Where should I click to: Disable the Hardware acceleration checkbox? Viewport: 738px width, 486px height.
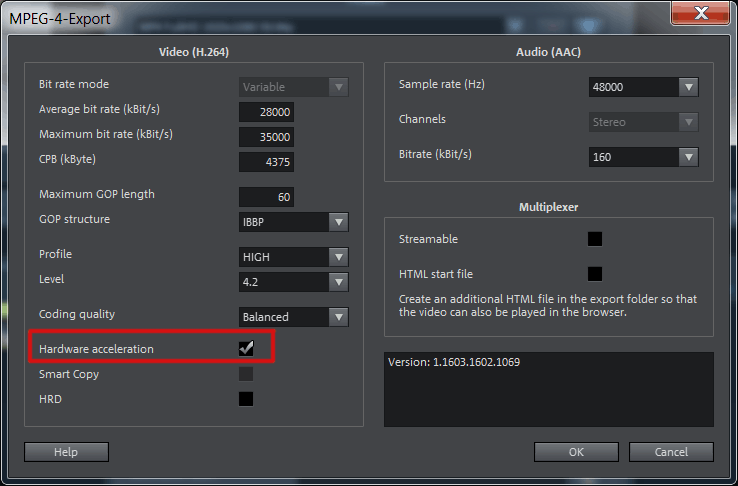246,349
